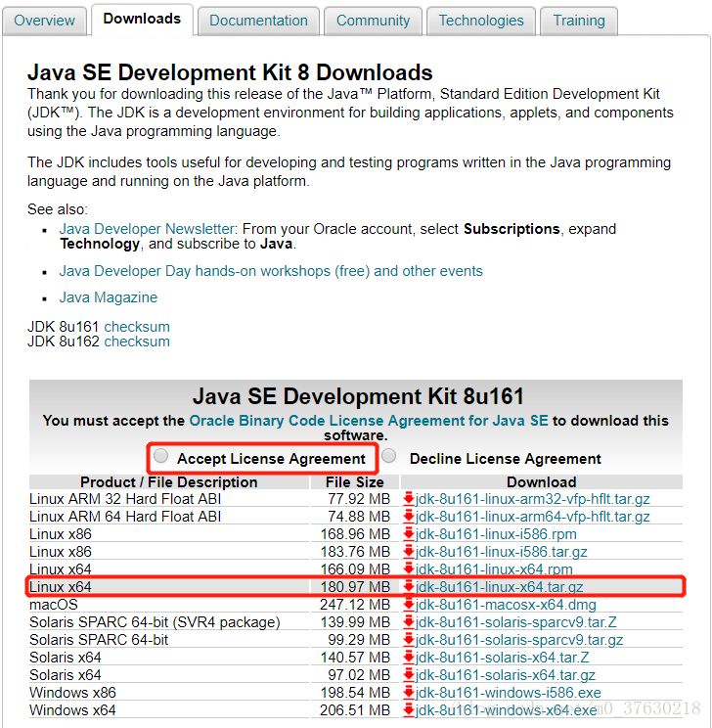Download jdk-8u161-solaris-sparcv9.tar.gz file link

tap(519, 640)
